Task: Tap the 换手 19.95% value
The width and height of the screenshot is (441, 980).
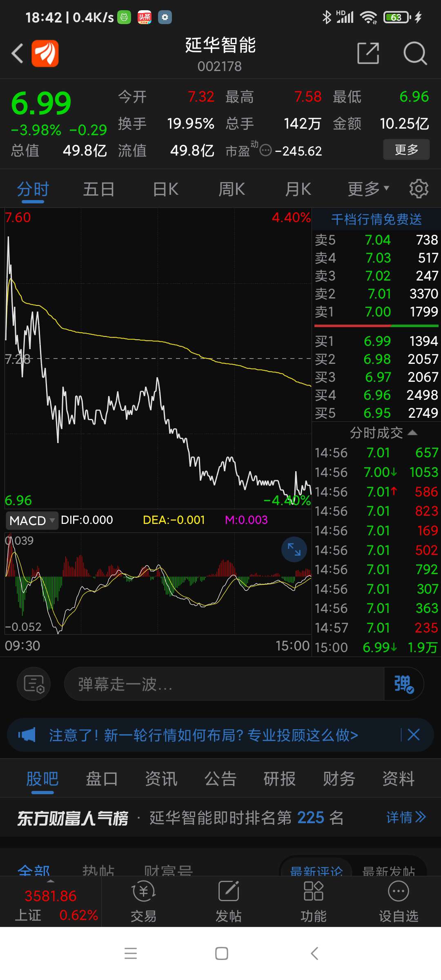Action: pos(191,124)
